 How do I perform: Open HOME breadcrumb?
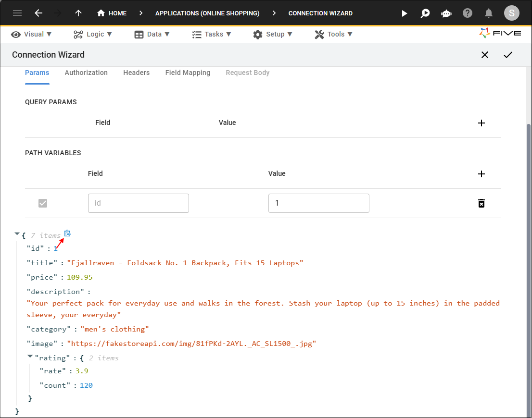point(112,13)
